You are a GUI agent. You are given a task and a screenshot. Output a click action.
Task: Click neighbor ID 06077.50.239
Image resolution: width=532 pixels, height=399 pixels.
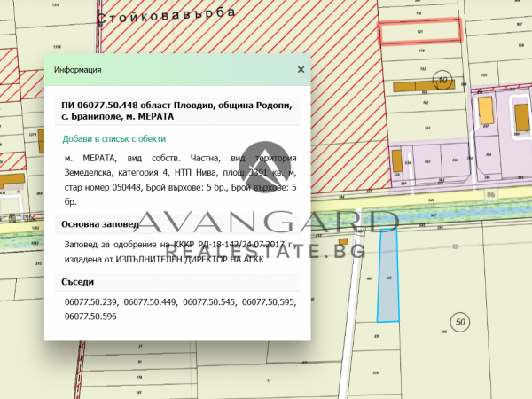(91, 302)
